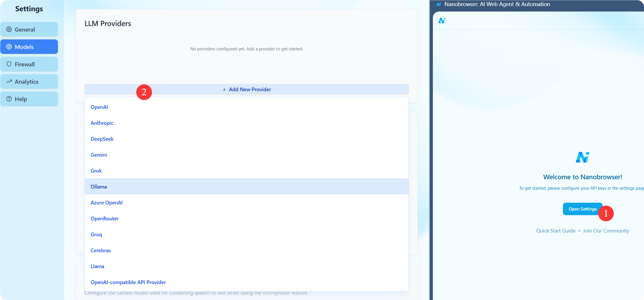This screenshot has width=644, height=300.
Task: Click the General gear icon
Action: (x=9, y=30)
